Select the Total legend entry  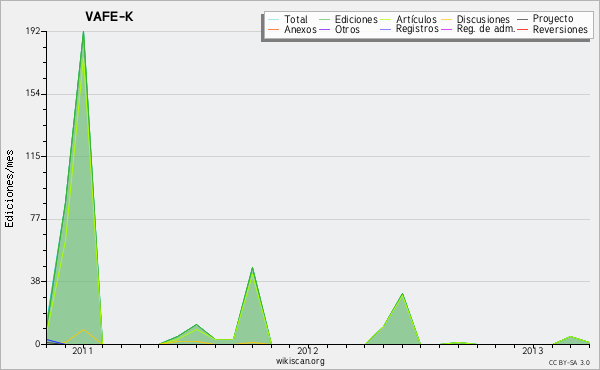[x=295, y=19]
